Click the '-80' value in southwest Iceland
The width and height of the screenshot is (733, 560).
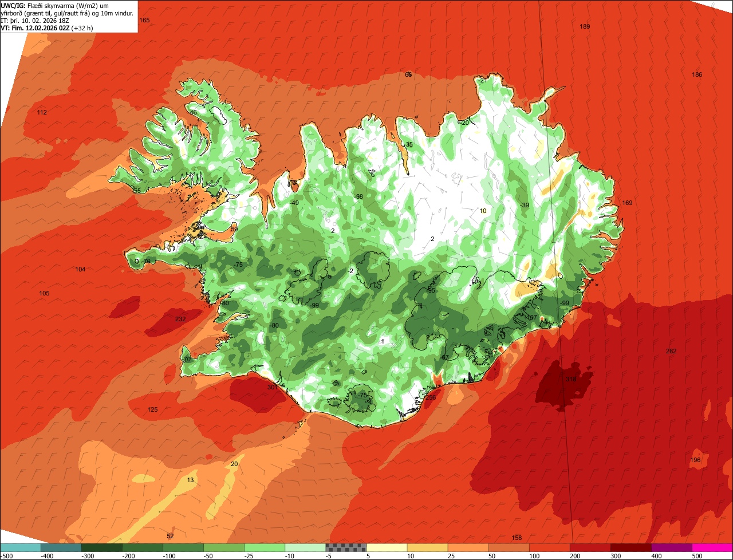coord(274,326)
